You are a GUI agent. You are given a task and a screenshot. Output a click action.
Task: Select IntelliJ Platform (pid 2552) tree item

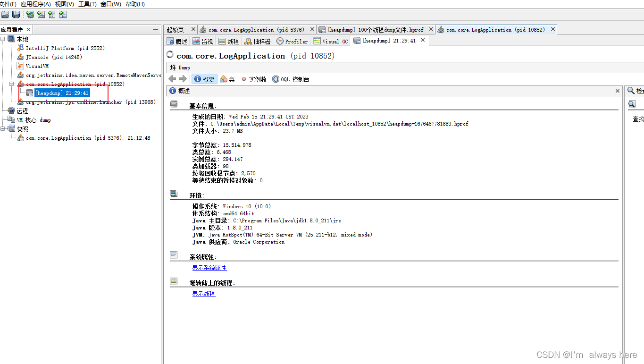(65, 48)
